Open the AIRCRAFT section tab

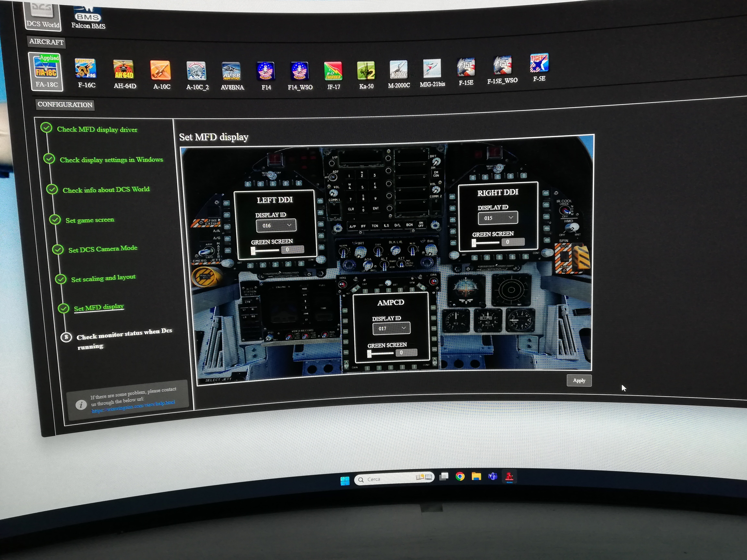click(x=46, y=42)
